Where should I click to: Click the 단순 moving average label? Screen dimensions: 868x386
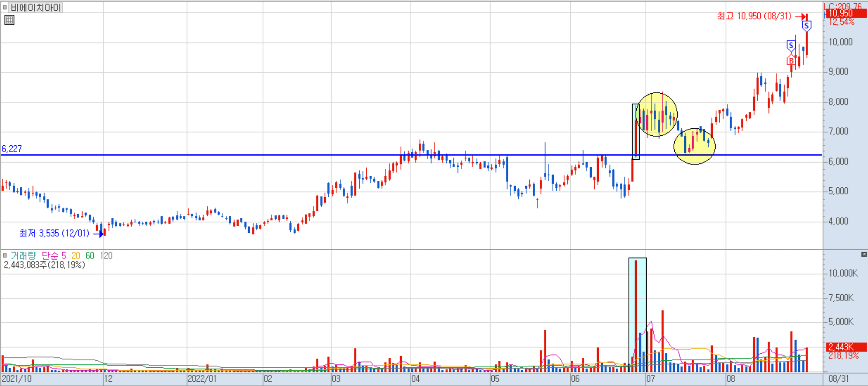(x=50, y=256)
